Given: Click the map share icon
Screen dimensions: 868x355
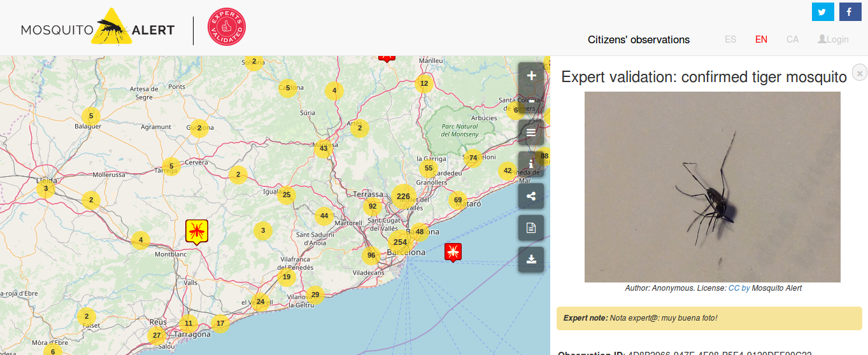Looking at the screenshot, I should point(531,196).
